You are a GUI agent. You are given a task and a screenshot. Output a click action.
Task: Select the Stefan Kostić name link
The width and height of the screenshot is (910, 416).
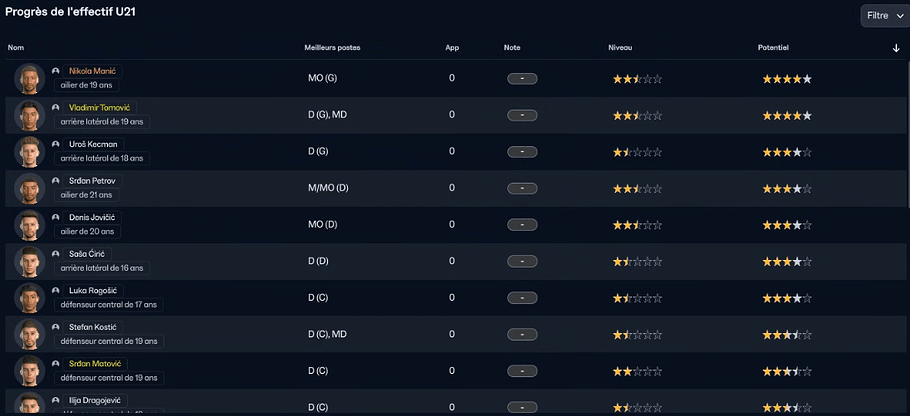tap(93, 327)
